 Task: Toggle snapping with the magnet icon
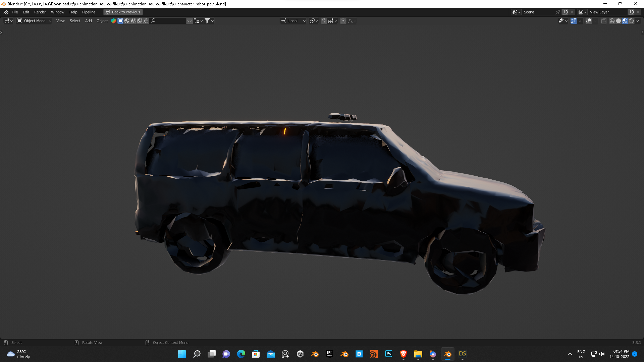tap(324, 21)
